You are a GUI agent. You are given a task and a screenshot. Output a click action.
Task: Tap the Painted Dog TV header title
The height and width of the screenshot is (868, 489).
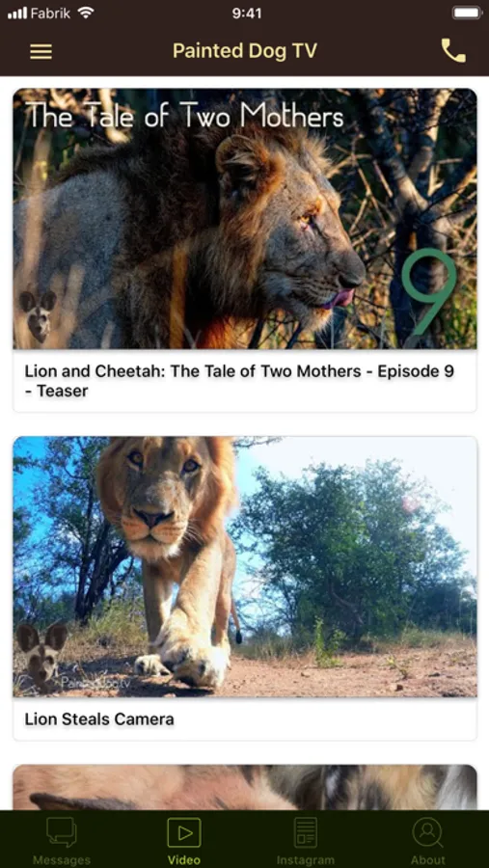pos(245,51)
